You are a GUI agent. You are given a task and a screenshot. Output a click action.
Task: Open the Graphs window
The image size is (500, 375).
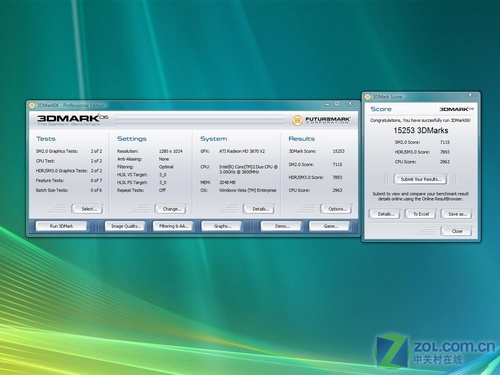click(221, 226)
